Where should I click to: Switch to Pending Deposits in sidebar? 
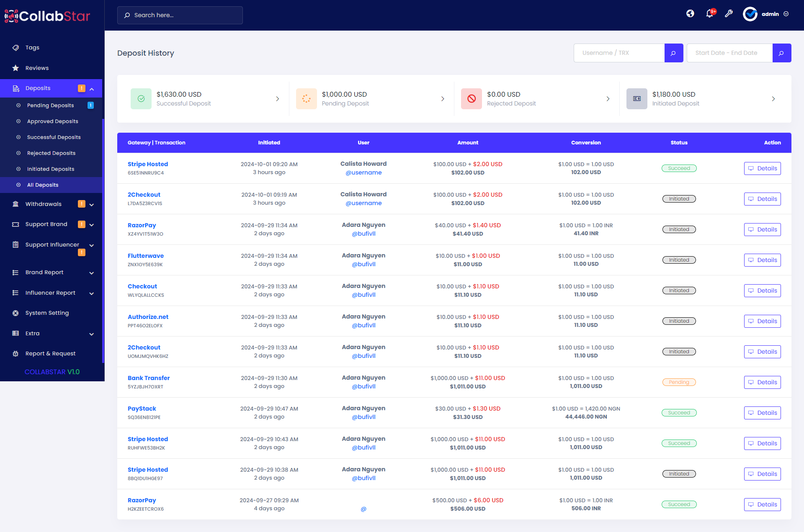[x=50, y=105]
